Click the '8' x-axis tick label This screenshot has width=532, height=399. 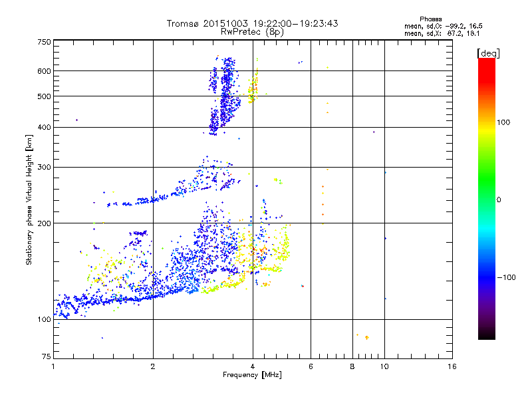pyautogui.click(x=352, y=366)
